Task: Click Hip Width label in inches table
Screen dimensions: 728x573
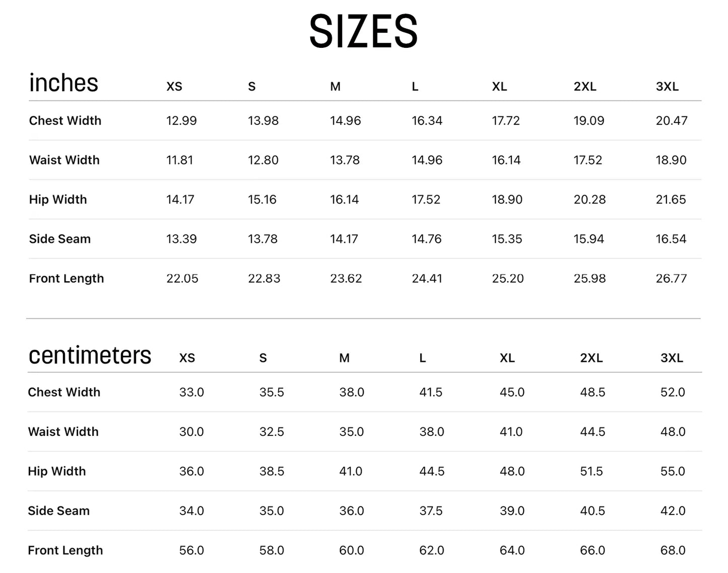Action: point(58,200)
